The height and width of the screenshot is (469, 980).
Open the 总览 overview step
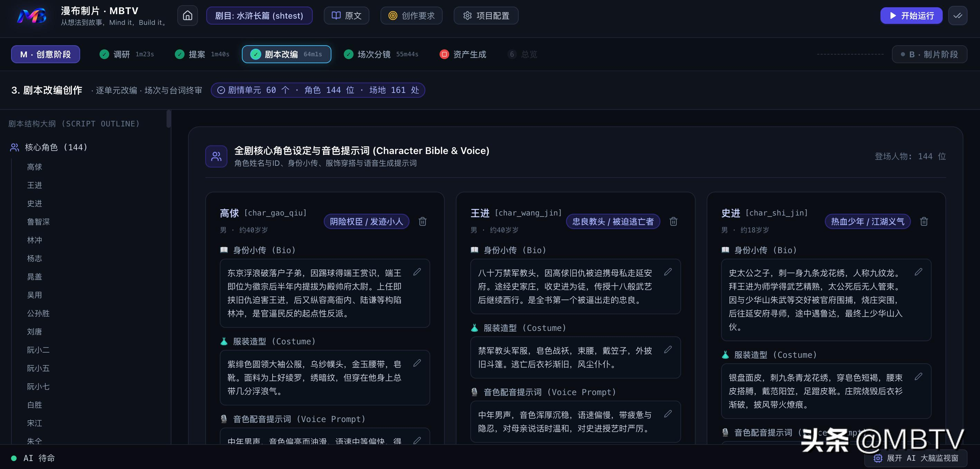click(x=522, y=54)
